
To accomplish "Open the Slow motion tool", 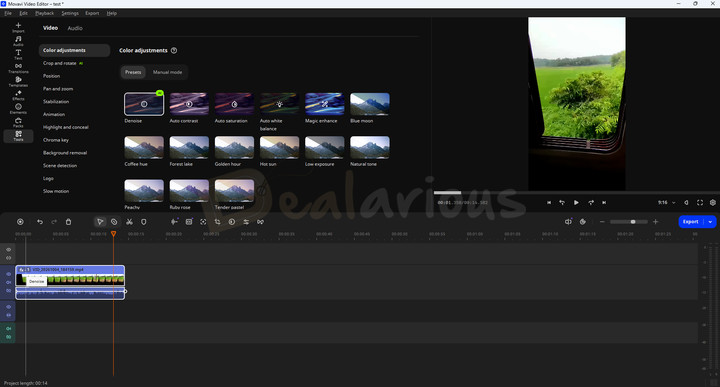I will (x=56, y=191).
